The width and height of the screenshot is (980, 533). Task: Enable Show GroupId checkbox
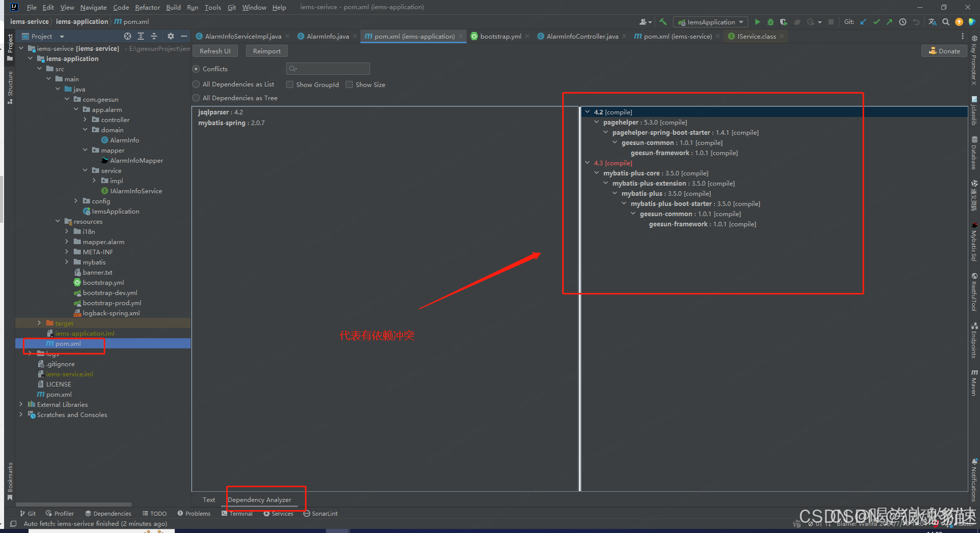[290, 84]
